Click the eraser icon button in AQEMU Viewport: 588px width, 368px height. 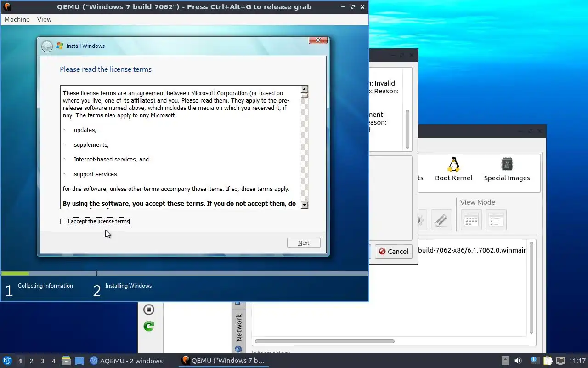coord(441,220)
